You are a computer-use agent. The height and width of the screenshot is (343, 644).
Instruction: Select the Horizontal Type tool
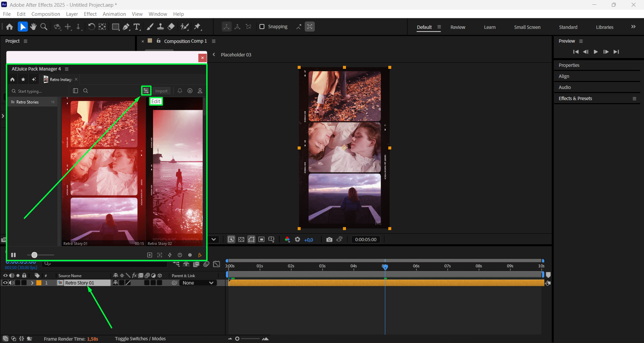[137, 27]
